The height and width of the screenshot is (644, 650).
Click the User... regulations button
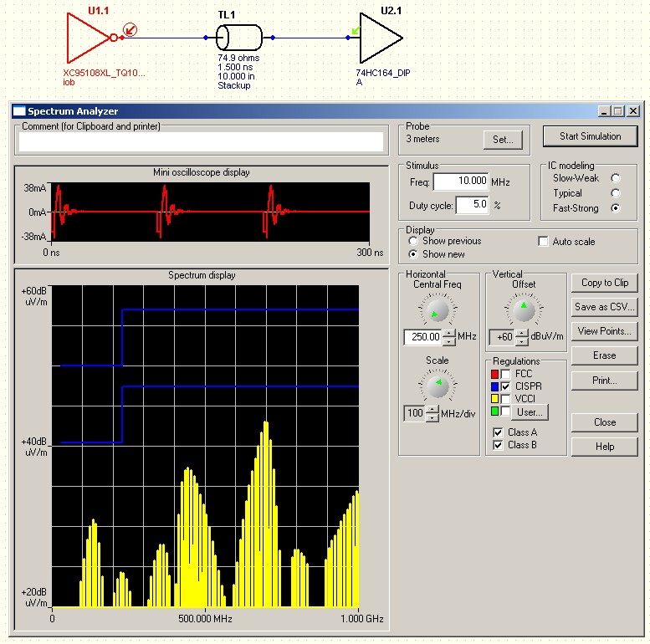(530, 412)
